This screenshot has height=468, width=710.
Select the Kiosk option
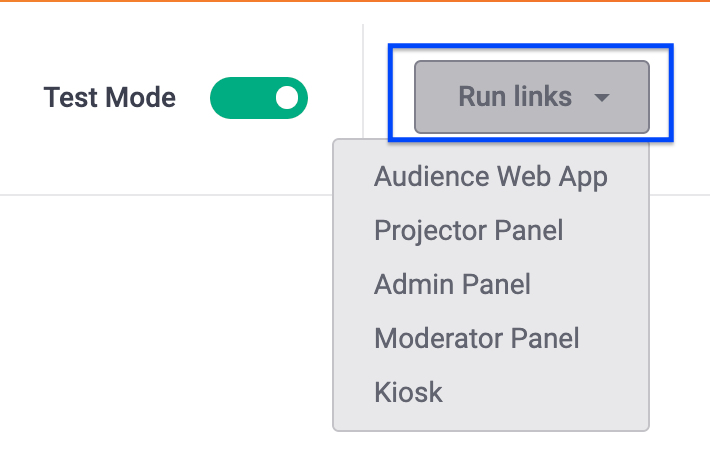point(408,392)
